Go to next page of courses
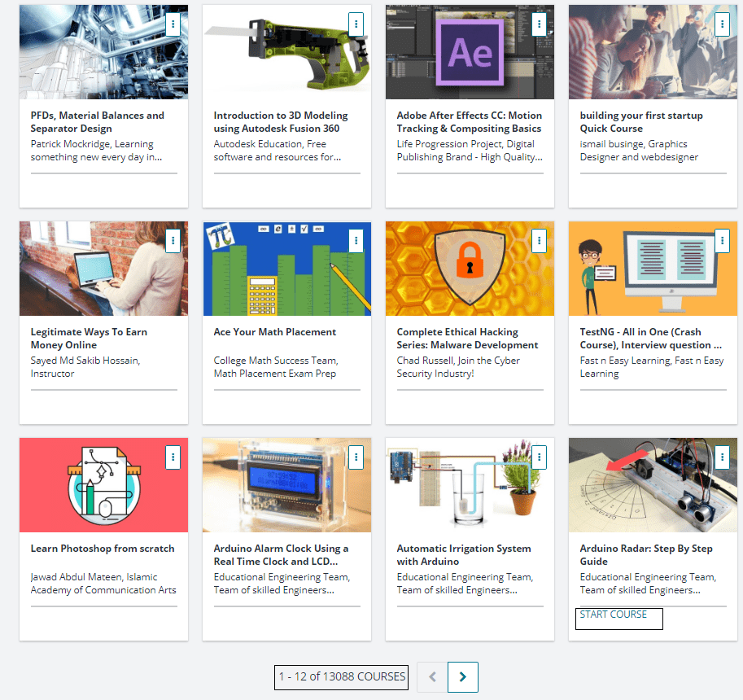 coord(463,677)
